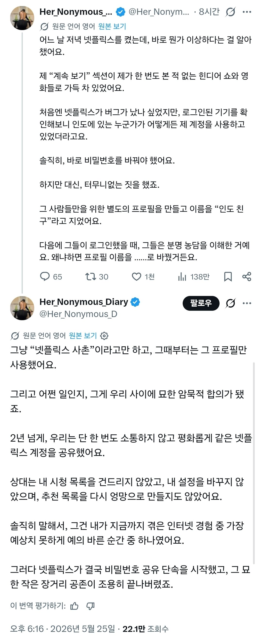Open the profile avatar of the main tweet
The height and width of the screenshot is (644, 262).
click(x=22, y=308)
